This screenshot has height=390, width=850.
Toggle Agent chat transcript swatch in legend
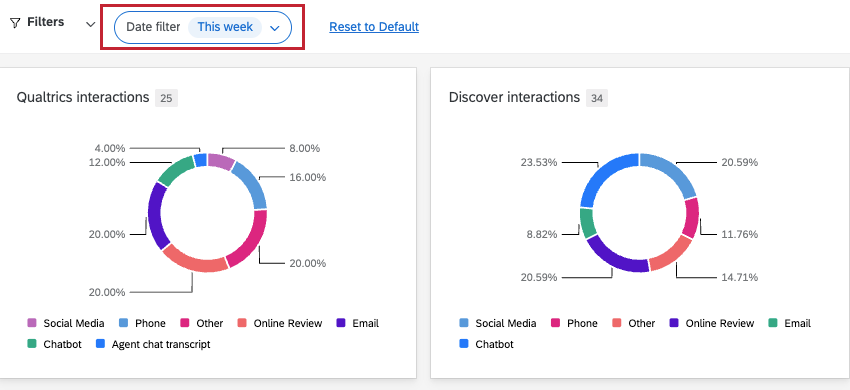pyautogui.click(x=100, y=344)
